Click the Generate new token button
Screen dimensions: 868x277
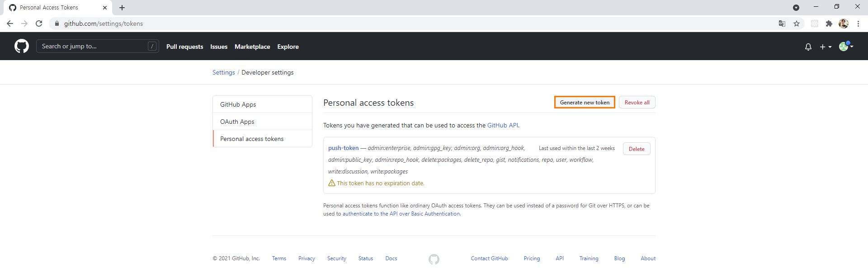585,103
